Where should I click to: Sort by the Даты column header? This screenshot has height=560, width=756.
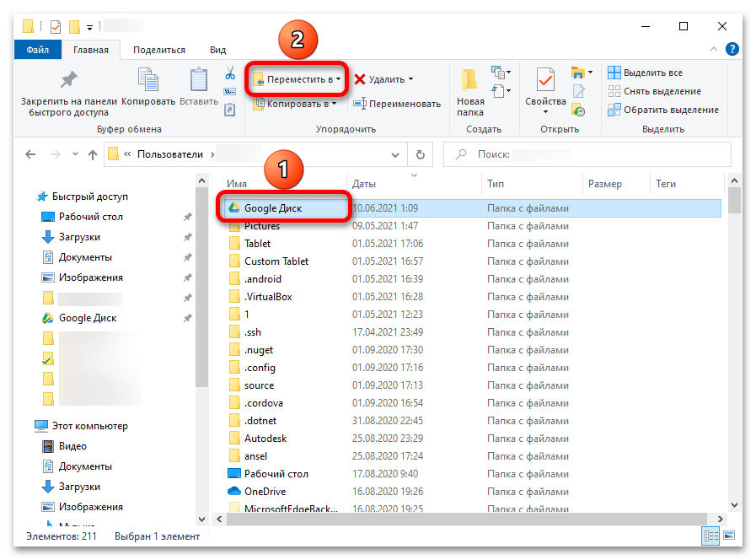[364, 184]
